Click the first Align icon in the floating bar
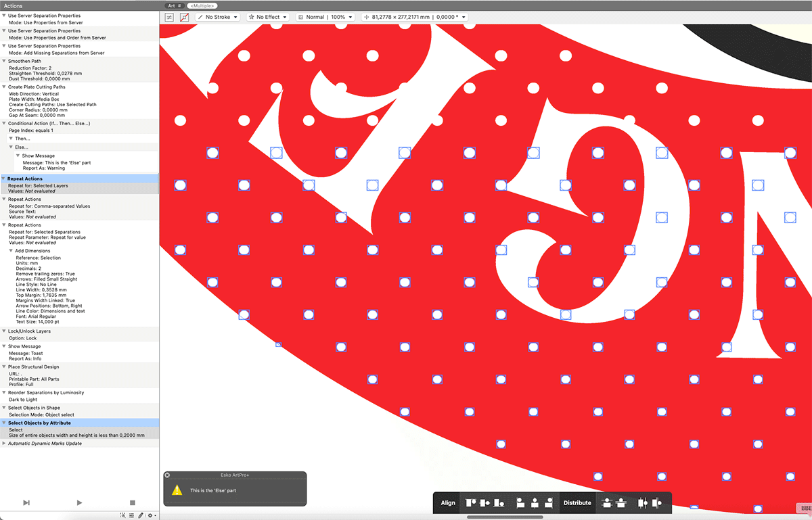Viewport: 812px width, 520px height. 470,503
